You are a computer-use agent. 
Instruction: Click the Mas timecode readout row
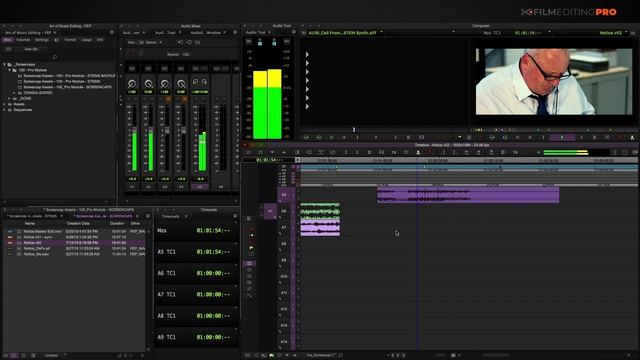tap(197, 231)
